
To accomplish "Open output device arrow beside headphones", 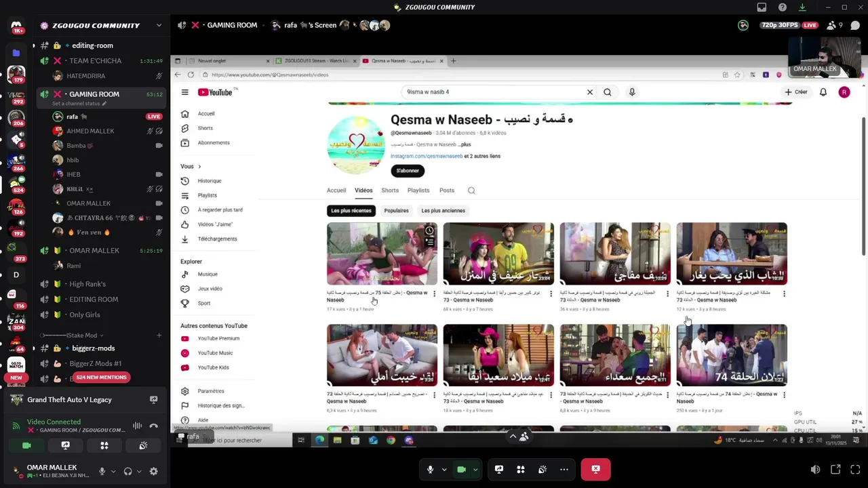I will 139,471.
